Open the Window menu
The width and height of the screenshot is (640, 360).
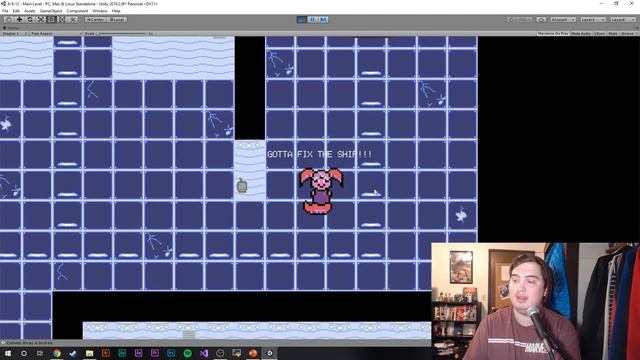pos(100,11)
